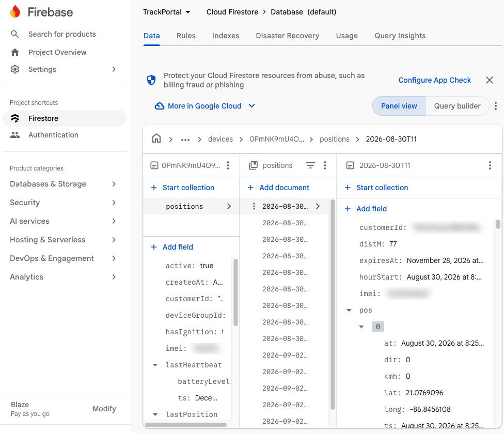Expand the Security category
Image resolution: width=504 pixels, height=433 pixels.
(x=114, y=203)
